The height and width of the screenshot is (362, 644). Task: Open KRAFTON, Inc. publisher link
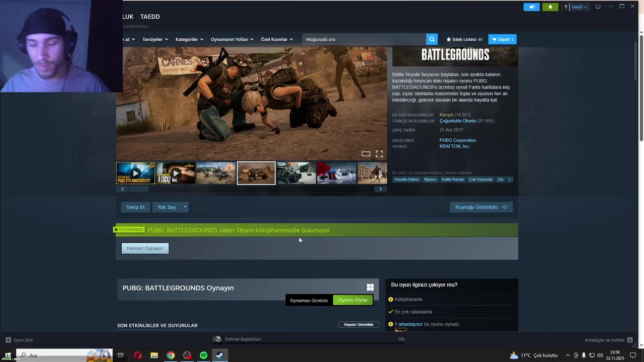454,146
